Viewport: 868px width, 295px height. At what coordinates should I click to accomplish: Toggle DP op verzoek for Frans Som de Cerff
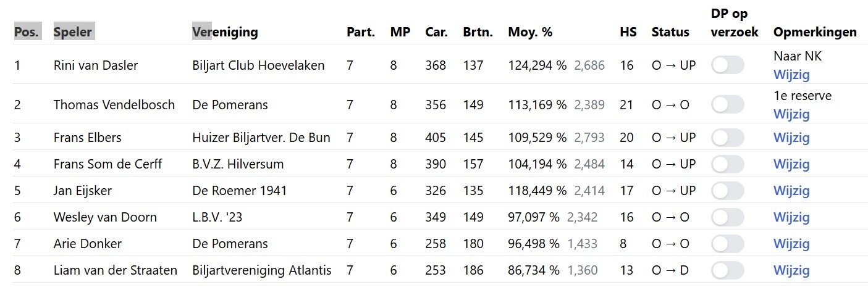point(727,164)
